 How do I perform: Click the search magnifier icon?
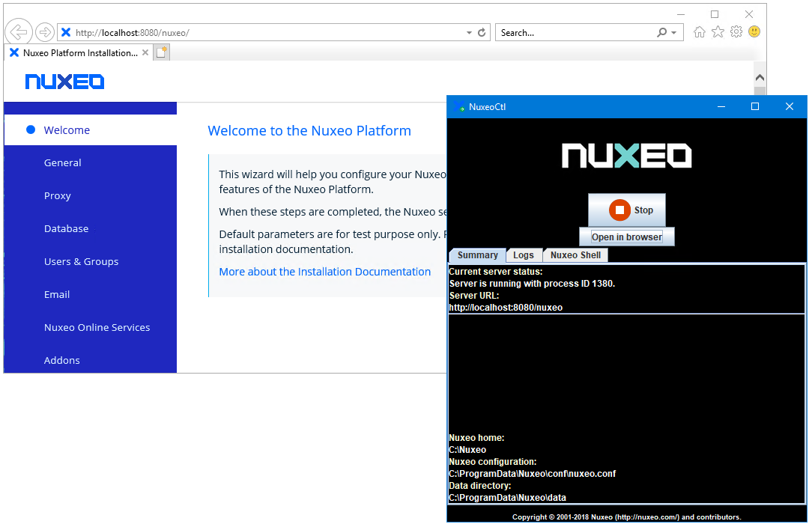pos(661,32)
